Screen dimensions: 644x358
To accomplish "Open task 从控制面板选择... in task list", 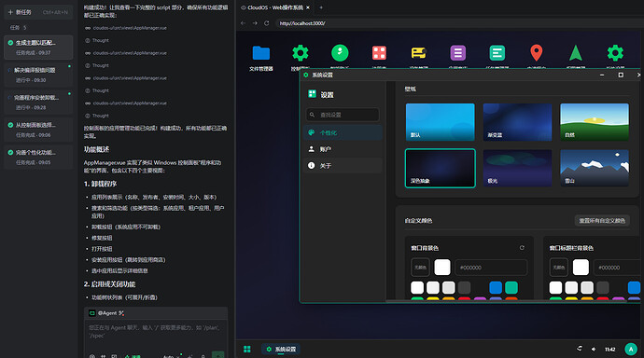I will click(38, 130).
